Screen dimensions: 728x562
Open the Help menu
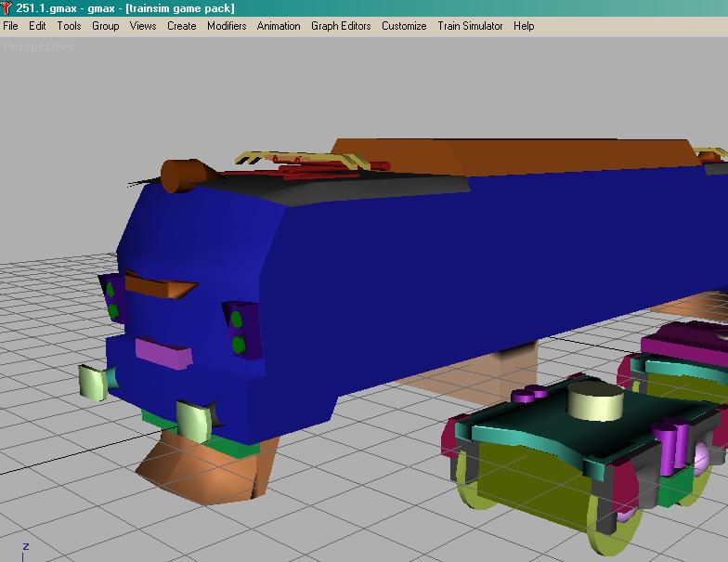click(x=524, y=26)
